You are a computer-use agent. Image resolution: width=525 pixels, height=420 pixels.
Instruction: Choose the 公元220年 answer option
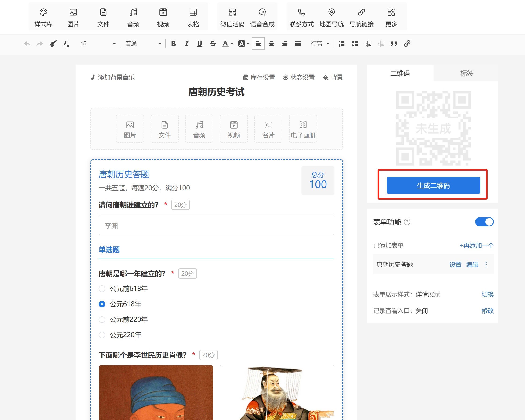click(102, 335)
